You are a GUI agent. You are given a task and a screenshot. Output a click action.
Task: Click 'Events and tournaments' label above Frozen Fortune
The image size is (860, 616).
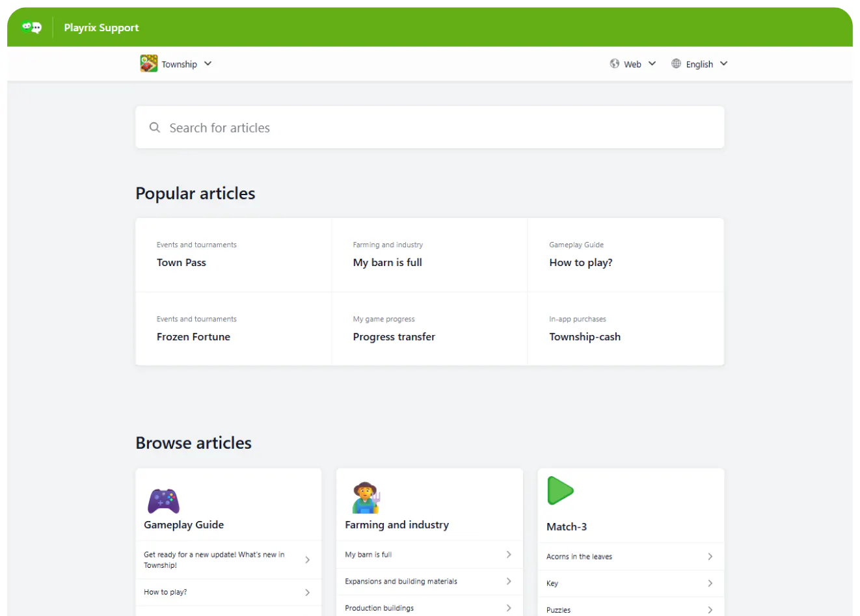196,319
